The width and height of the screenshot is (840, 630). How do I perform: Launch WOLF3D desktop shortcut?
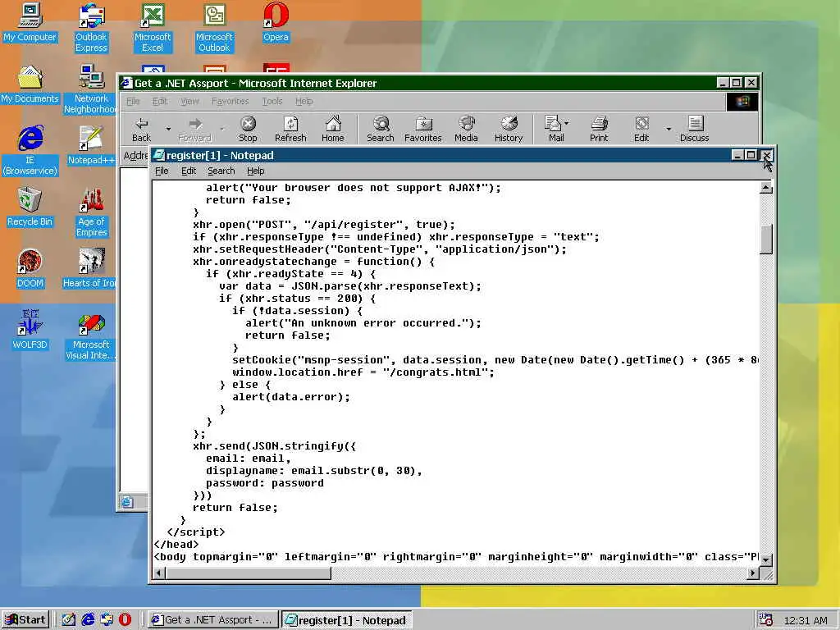[30, 330]
